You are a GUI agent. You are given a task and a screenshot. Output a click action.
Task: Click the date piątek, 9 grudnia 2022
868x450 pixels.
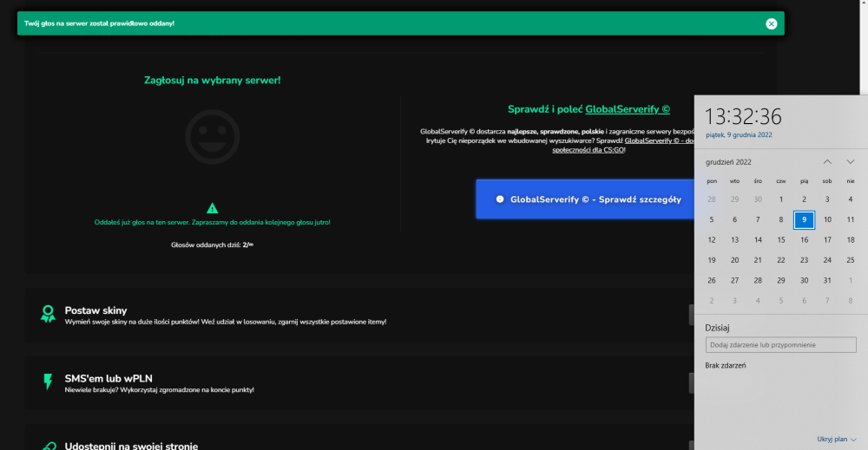coord(739,135)
